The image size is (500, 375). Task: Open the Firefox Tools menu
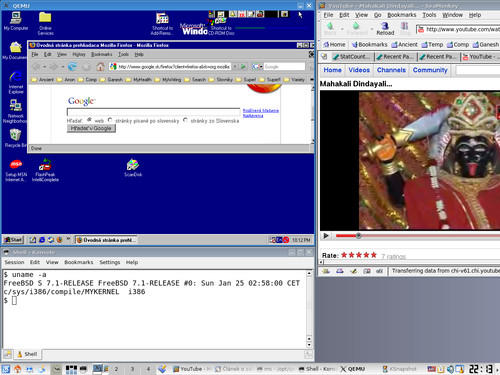point(123,54)
